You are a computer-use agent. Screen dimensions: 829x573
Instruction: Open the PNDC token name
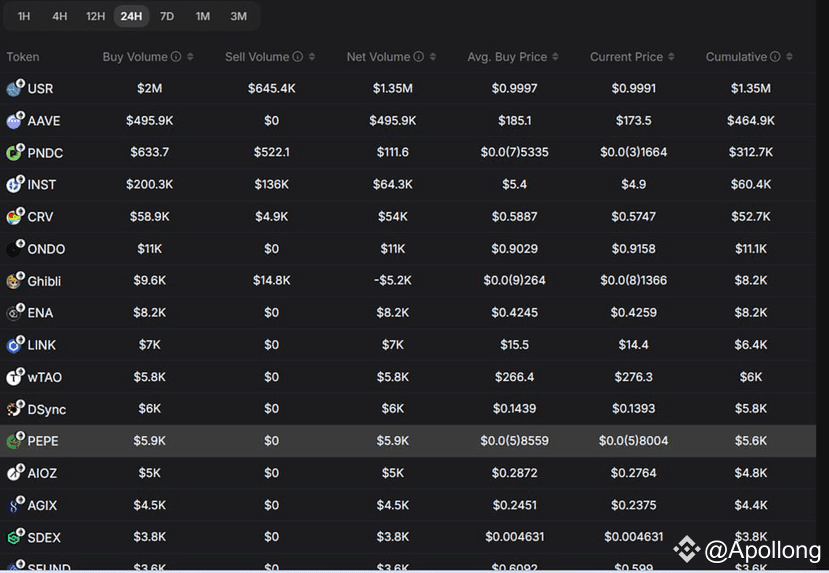[45, 153]
